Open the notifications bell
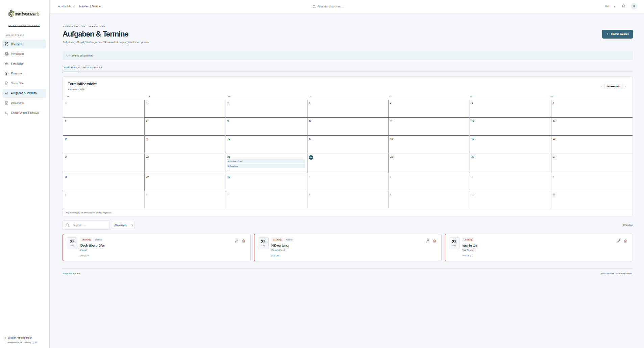 click(x=623, y=6)
